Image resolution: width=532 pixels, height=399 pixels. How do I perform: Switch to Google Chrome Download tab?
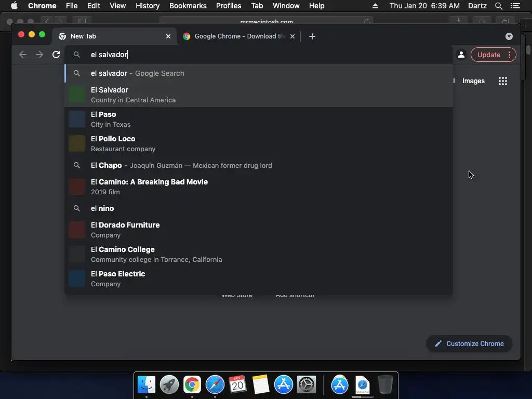pos(239,36)
